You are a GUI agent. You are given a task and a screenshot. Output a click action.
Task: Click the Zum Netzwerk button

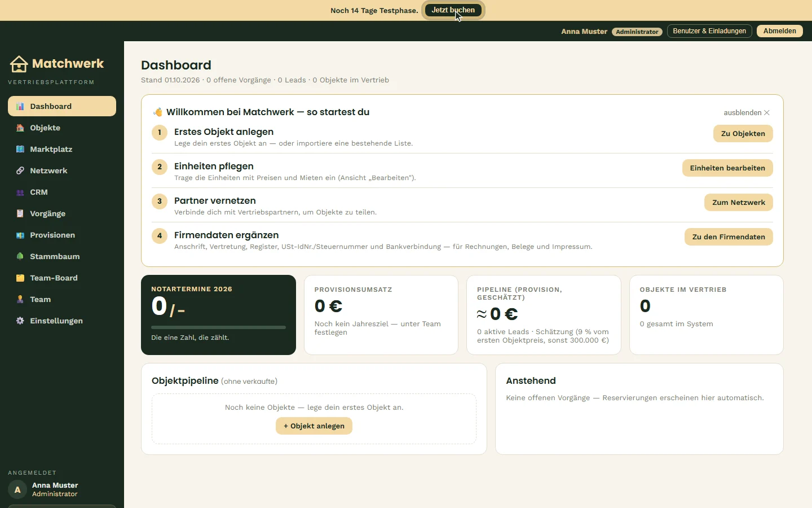click(x=739, y=203)
